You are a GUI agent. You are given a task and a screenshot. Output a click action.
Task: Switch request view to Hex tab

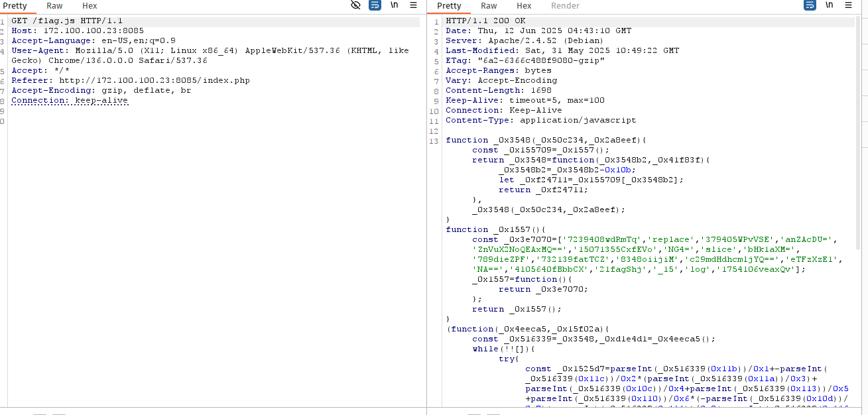click(x=90, y=6)
